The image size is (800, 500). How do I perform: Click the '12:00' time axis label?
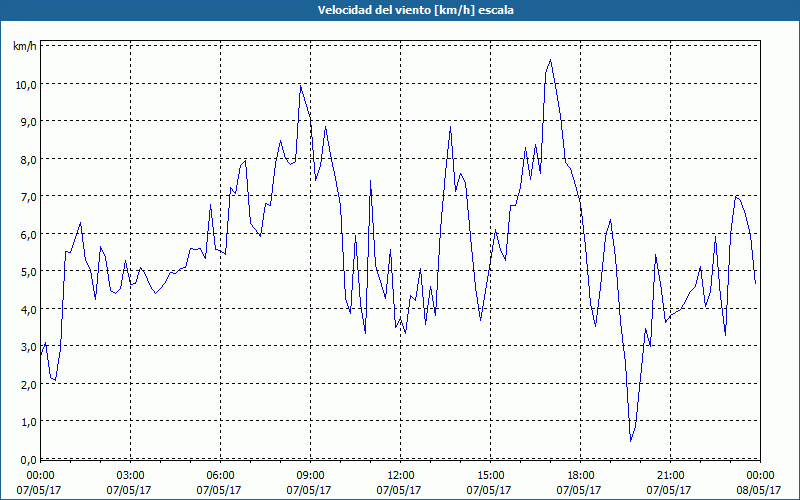click(401, 476)
